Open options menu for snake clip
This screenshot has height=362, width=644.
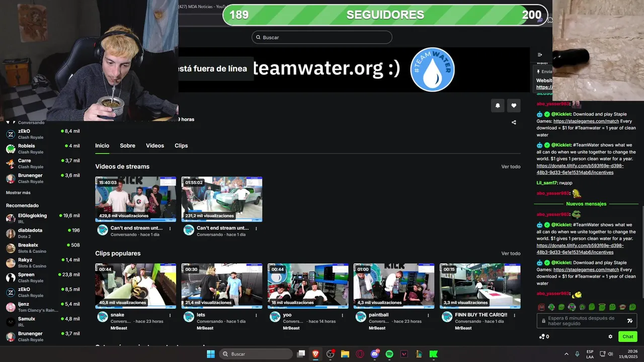[x=170, y=315]
